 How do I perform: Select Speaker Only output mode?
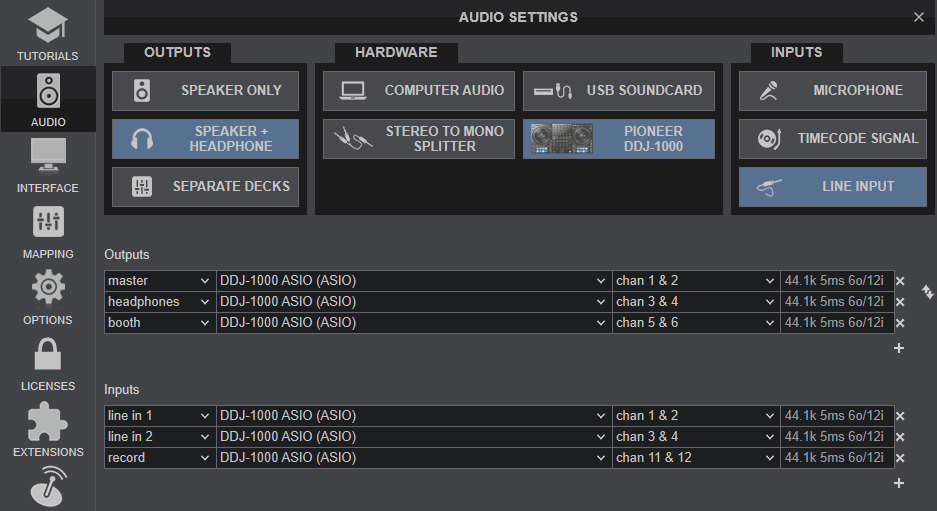206,91
